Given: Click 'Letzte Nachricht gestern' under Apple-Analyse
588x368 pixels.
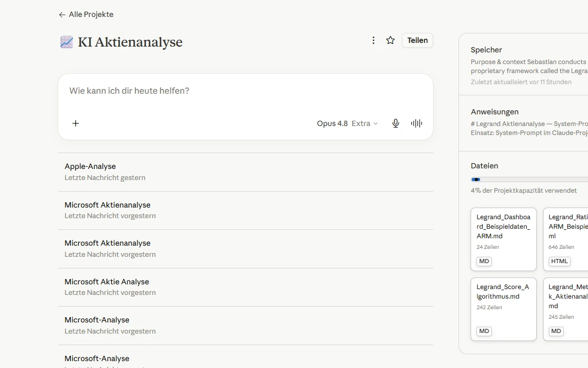Looking at the screenshot, I should click(x=105, y=177).
